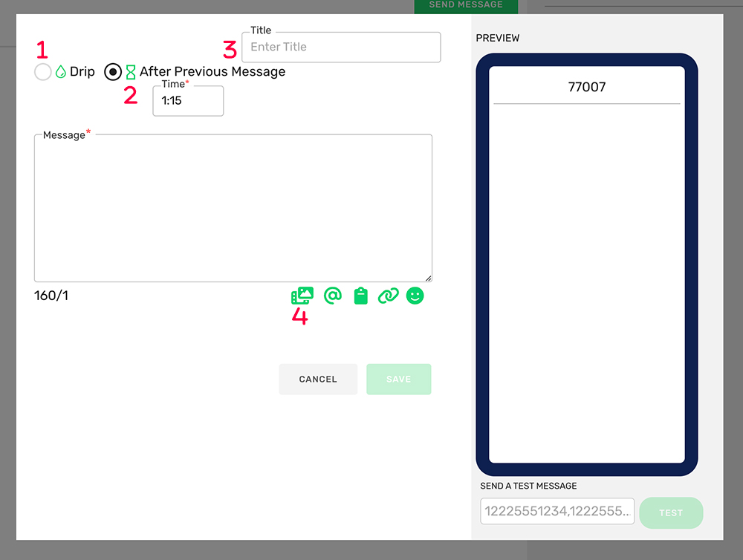The width and height of the screenshot is (743, 560).
Task: Insert a link using chain icon
Action: click(388, 296)
